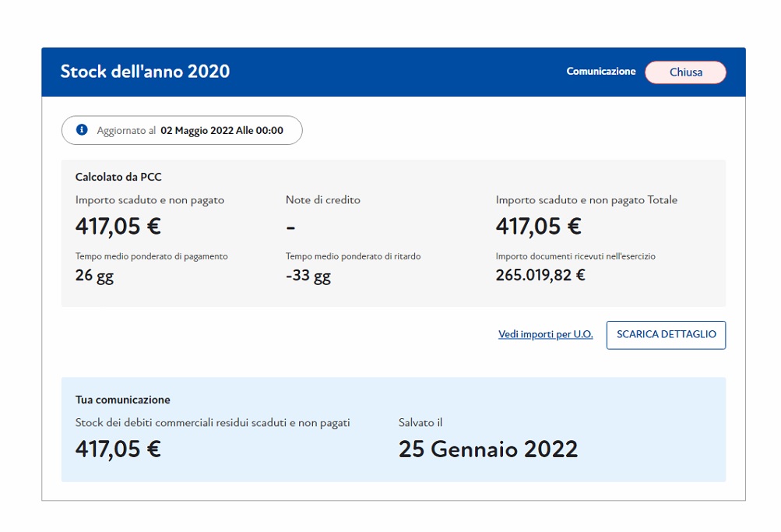This screenshot has width=781, height=532.
Task: Click the Importo scaduto e non pagato label
Action: point(150,200)
